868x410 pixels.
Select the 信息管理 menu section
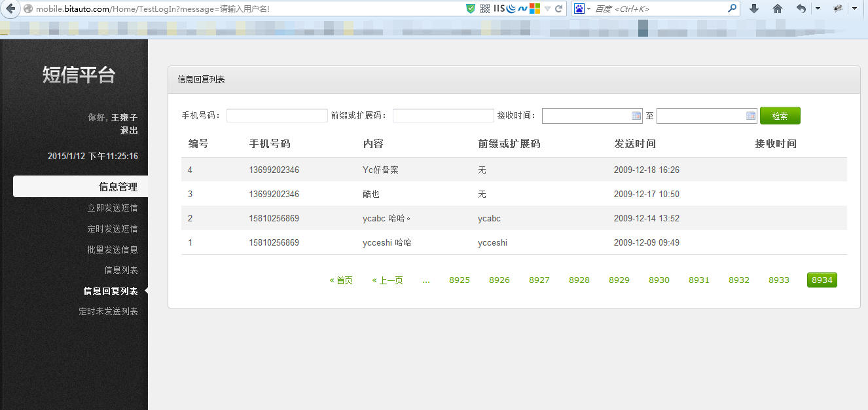[81, 187]
